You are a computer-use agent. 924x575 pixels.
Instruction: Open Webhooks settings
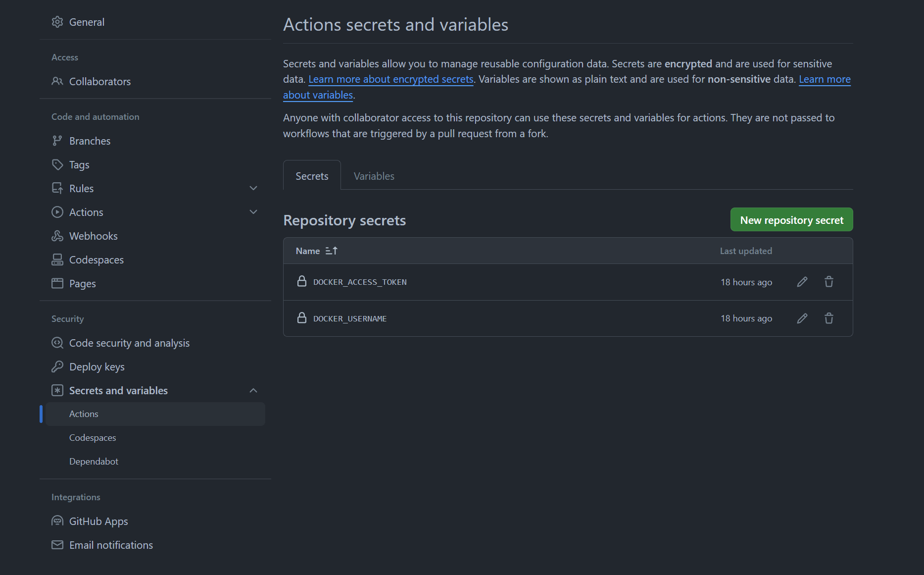(x=94, y=236)
